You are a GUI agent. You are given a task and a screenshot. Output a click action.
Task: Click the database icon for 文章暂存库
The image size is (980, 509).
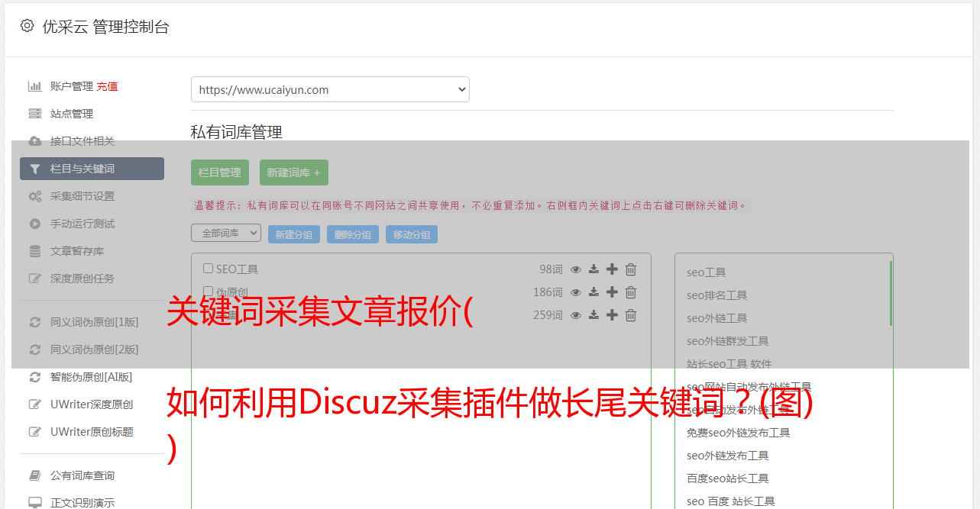(x=34, y=251)
